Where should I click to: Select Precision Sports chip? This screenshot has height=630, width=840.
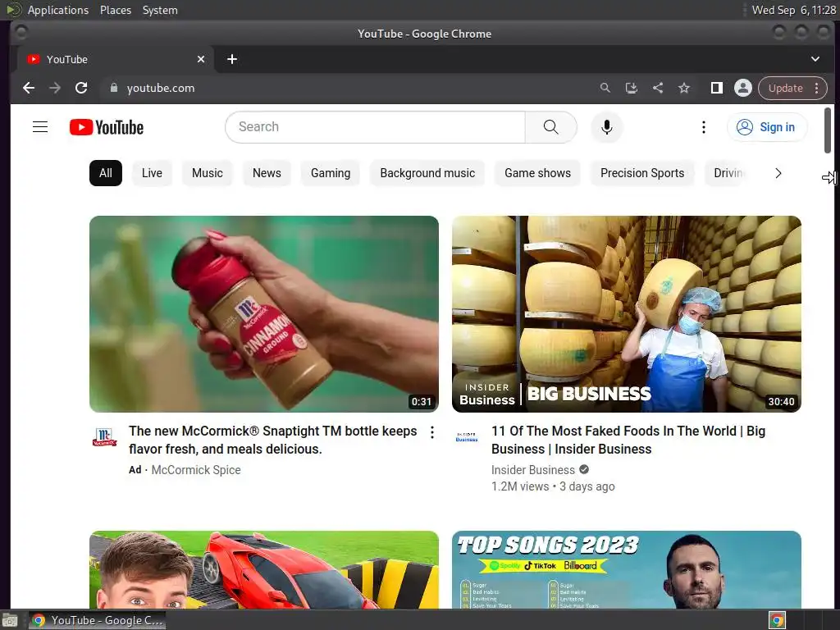tap(642, 173)
